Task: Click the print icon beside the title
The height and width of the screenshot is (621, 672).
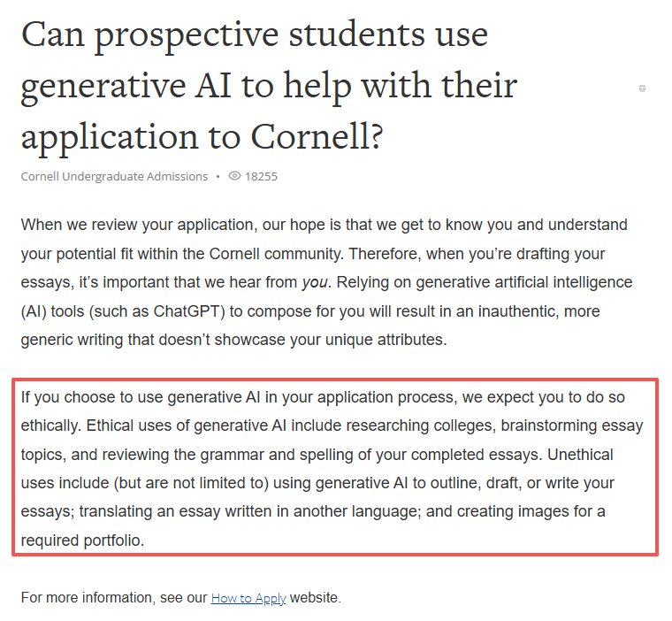Action: tap(642, 88)
